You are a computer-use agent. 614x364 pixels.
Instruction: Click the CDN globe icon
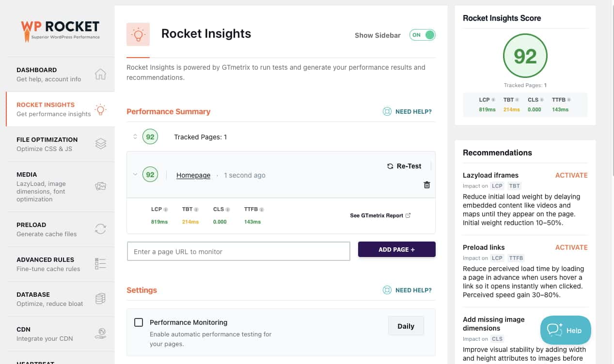(100, 334)
